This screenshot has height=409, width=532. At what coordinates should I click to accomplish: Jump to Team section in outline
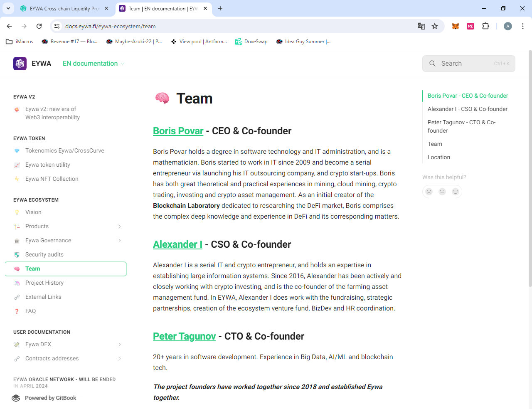tap(435, 144)
